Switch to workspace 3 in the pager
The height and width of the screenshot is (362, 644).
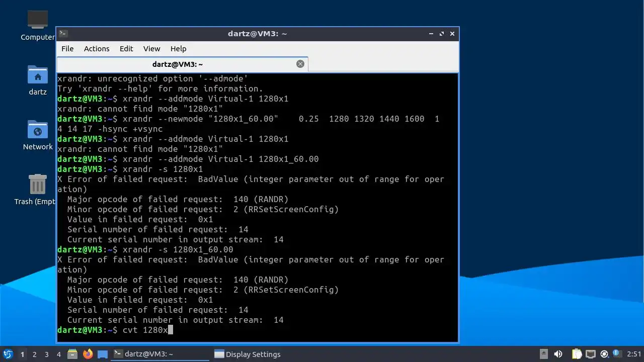pos(46,354)
